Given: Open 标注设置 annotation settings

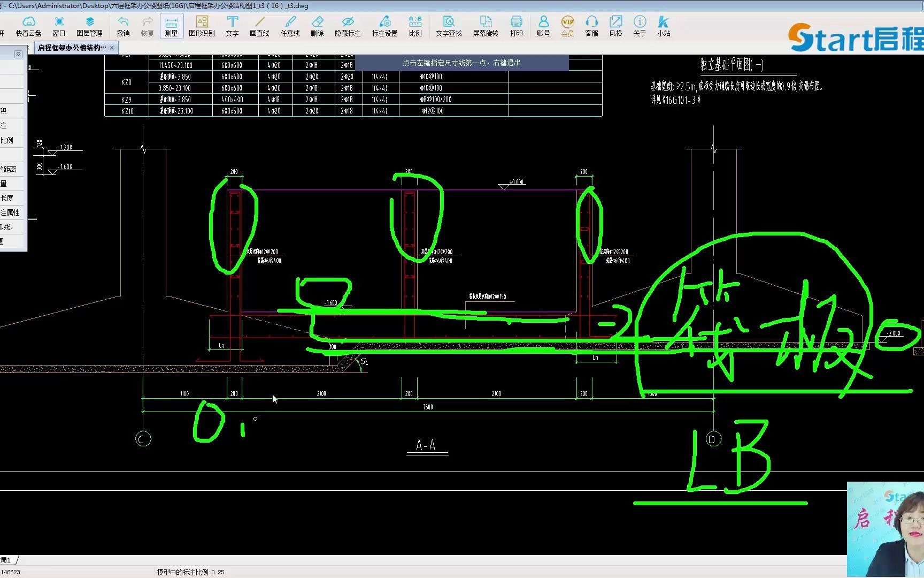Looking at the screenshot, I should [x=384, y=26].
